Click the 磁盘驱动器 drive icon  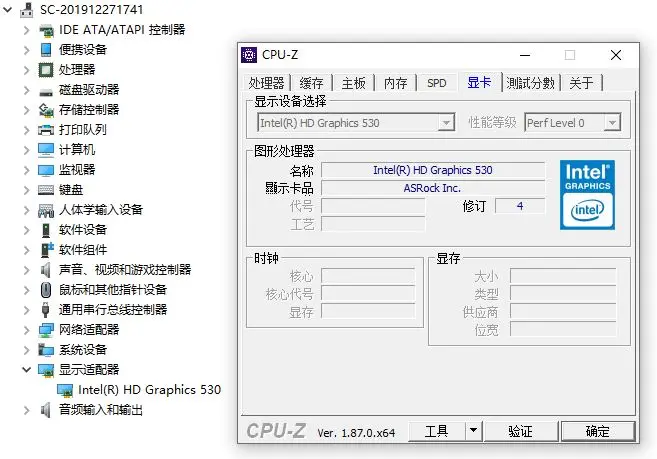click(46, 92)
